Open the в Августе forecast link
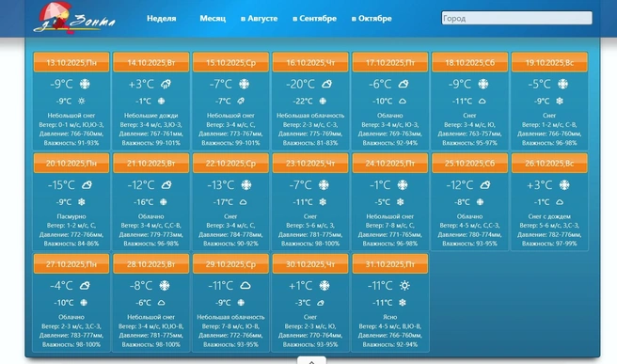Viewport: 617px width, 364px height. [x=259, y=19]
